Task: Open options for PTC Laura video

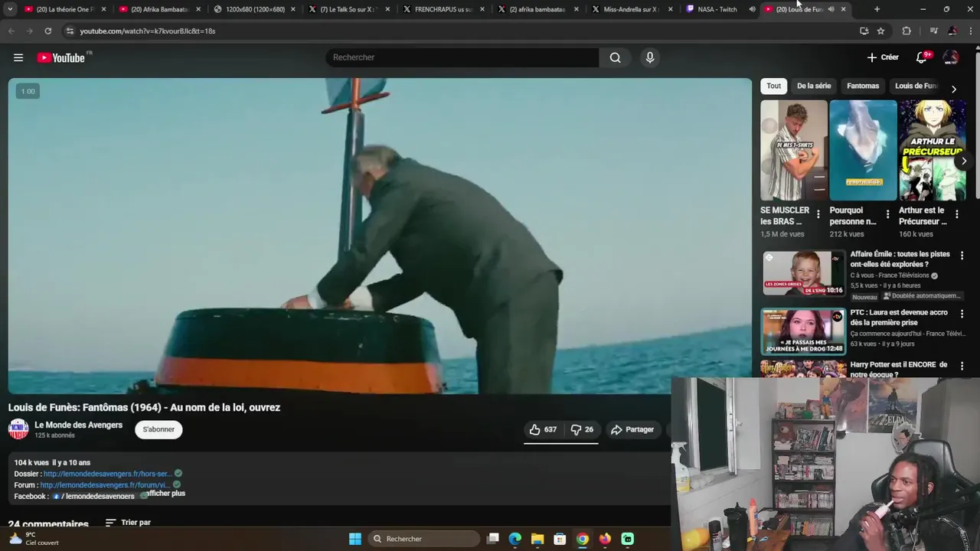Action: (962, 314)
